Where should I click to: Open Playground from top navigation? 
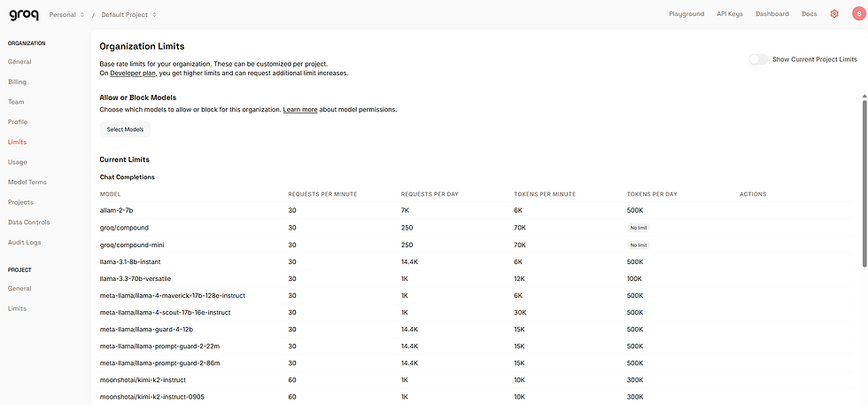click(x=686, y=14)
